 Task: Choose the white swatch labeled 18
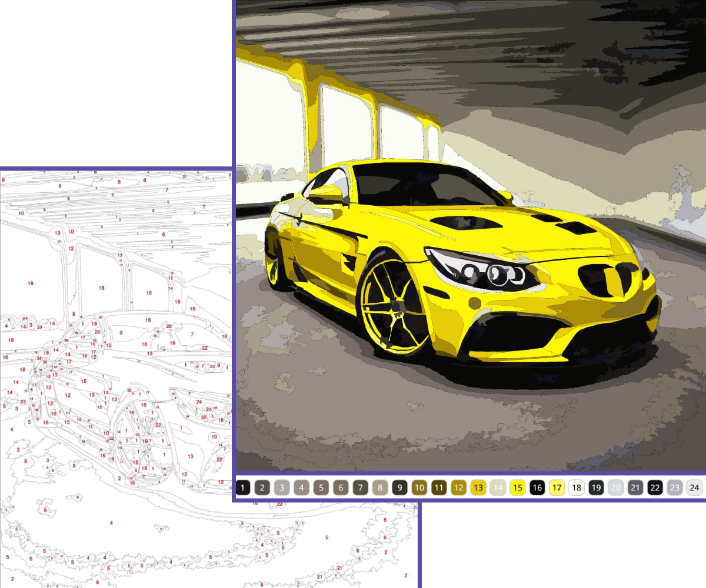pos(577,488)
